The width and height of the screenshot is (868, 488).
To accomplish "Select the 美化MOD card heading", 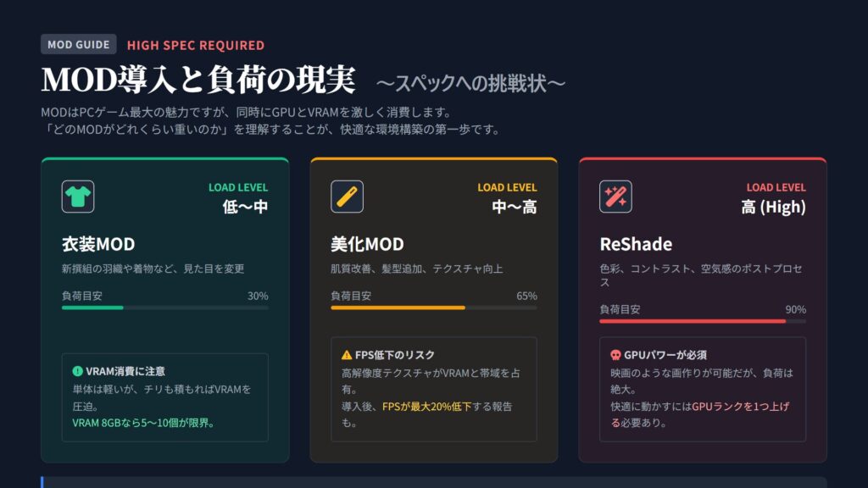I will coord(367,245).
